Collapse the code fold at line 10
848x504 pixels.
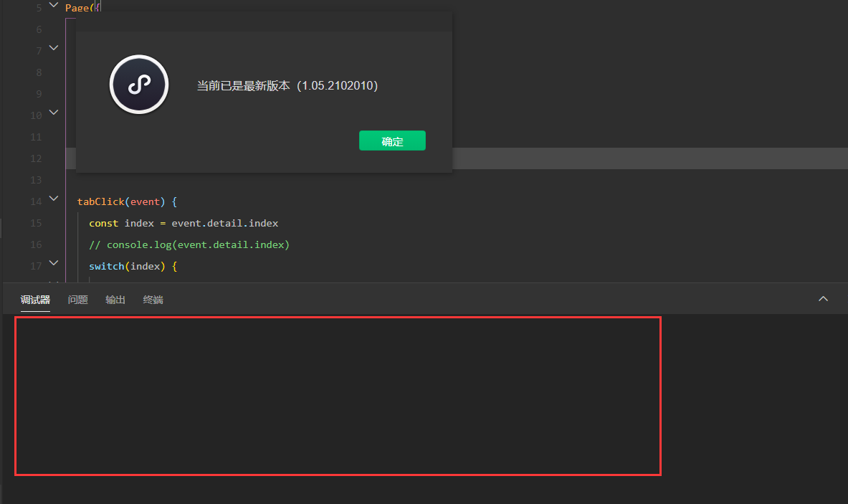coord(54,112)
